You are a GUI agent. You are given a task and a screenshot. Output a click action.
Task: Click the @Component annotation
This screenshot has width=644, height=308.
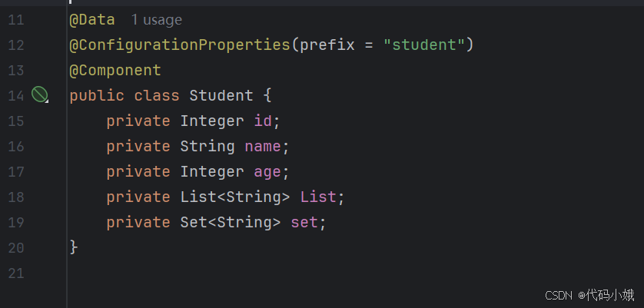pyautogui.click(x=115, y=70)
